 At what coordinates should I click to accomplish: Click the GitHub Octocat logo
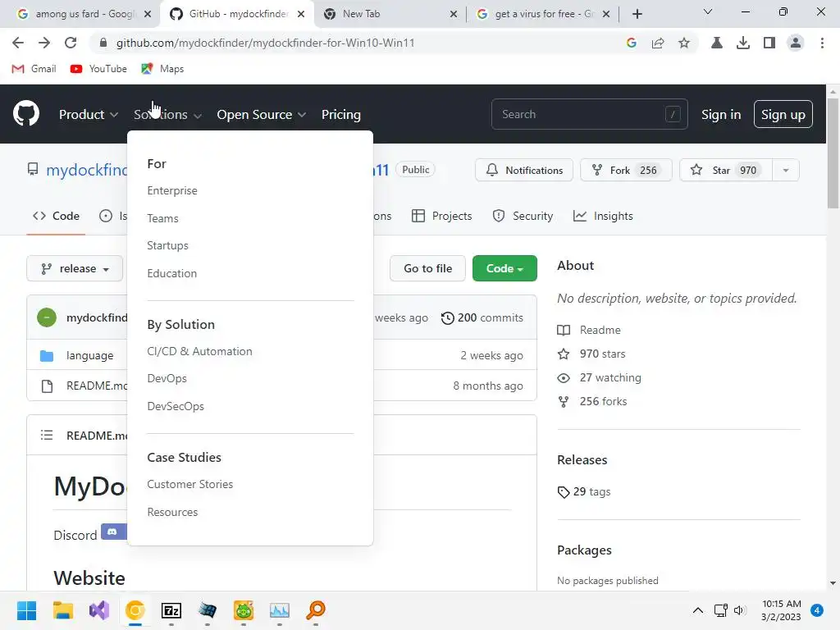click(x=25, y=113)
